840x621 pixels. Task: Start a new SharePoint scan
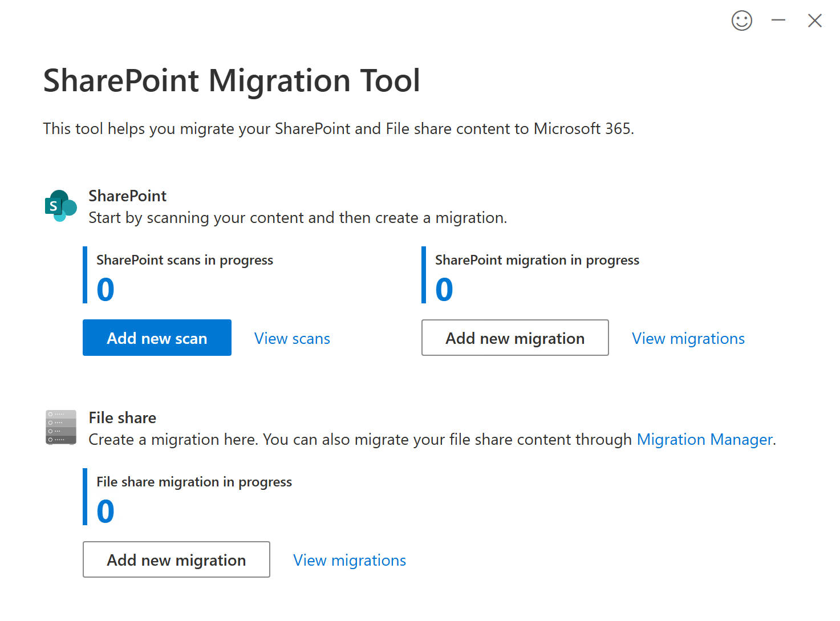point(157,338)
